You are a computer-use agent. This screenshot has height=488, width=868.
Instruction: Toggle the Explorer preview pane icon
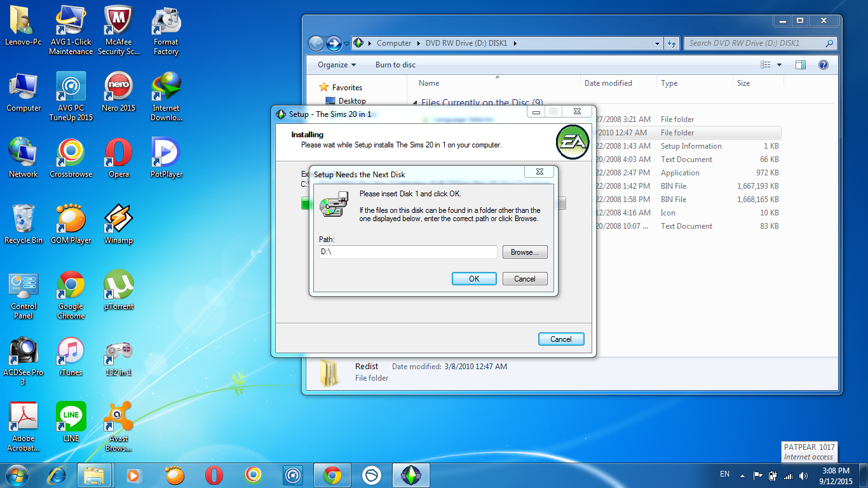(x=801, y=65)
